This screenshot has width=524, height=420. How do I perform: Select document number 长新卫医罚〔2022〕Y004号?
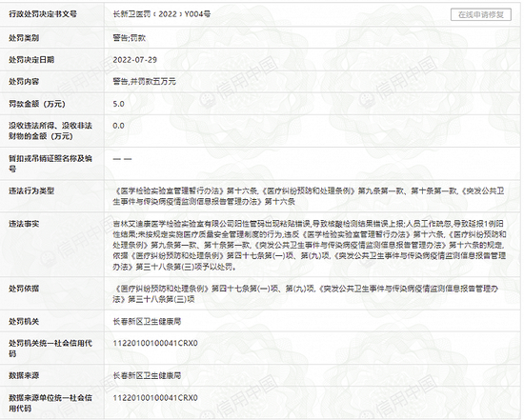click(x=162, y=14)
